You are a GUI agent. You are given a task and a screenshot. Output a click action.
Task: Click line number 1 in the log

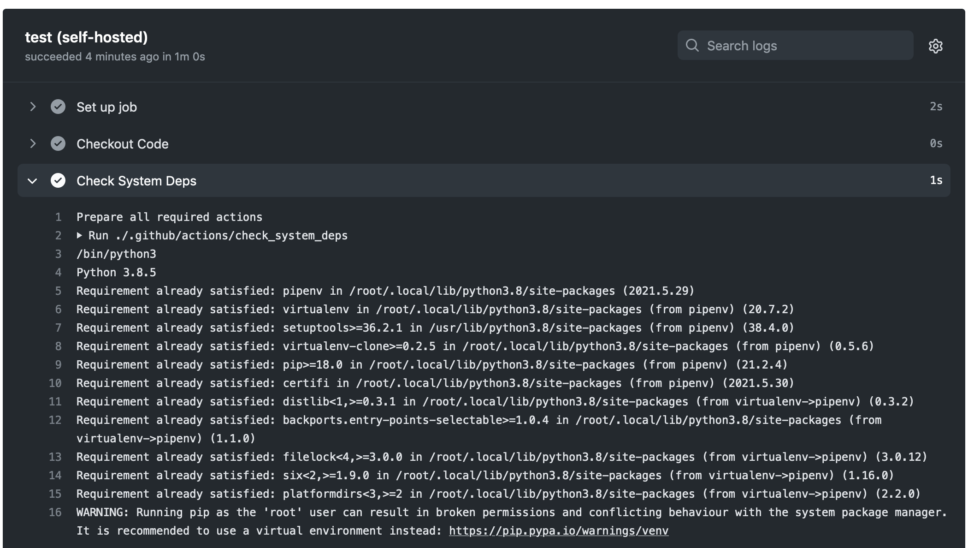tap(58, 217)
